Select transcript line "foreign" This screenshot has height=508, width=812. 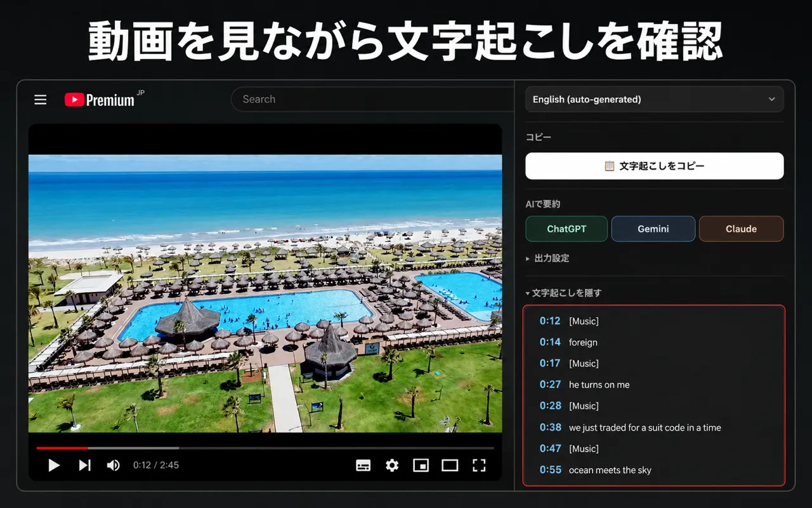coord(583,342)
